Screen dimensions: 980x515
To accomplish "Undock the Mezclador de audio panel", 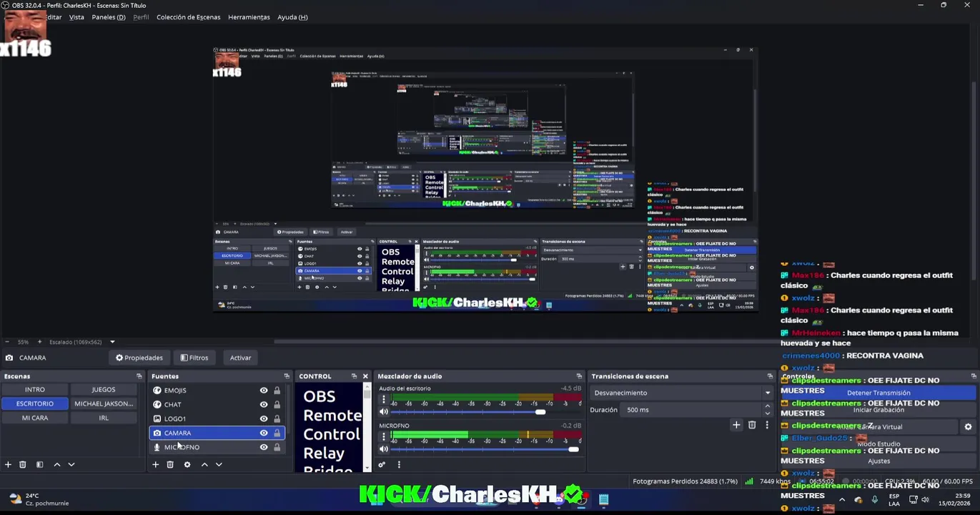I will pos(579,376).
